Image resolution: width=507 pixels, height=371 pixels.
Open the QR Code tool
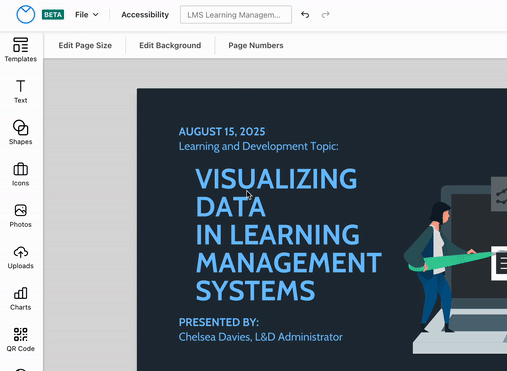click(x=21, y=340)
